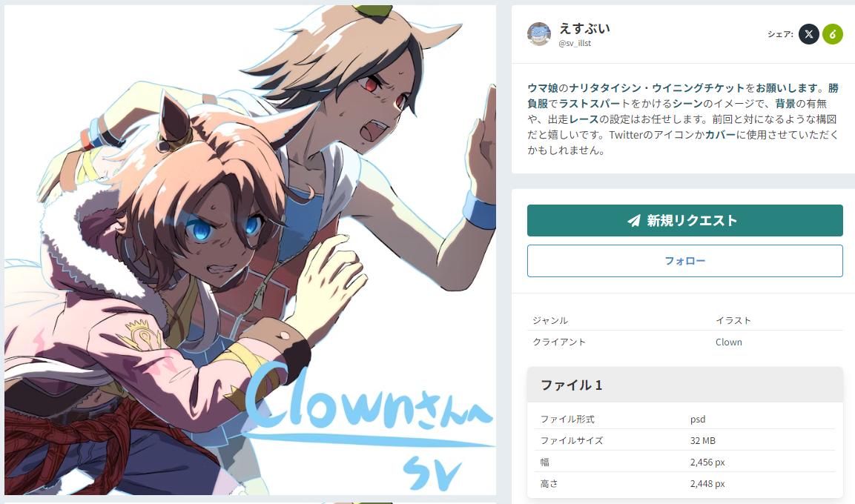
Task: Open the ナリタタイシン tag link
Action: coord(604,88)
